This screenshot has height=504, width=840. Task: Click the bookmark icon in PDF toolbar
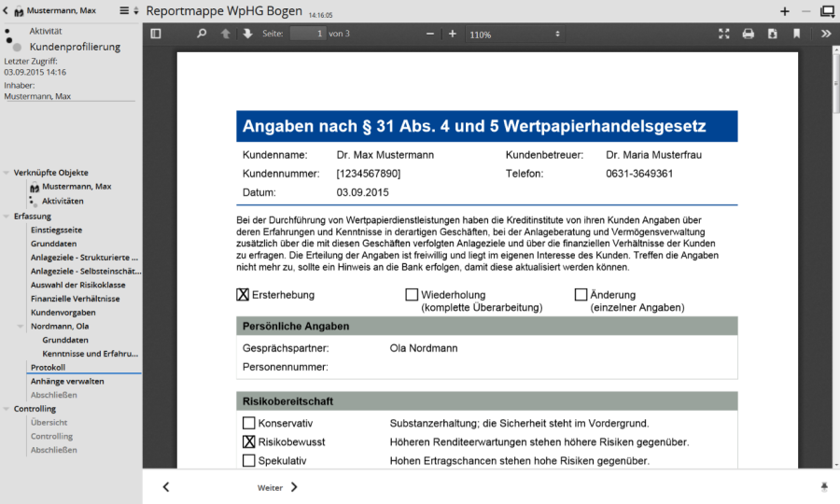[796, 34]
